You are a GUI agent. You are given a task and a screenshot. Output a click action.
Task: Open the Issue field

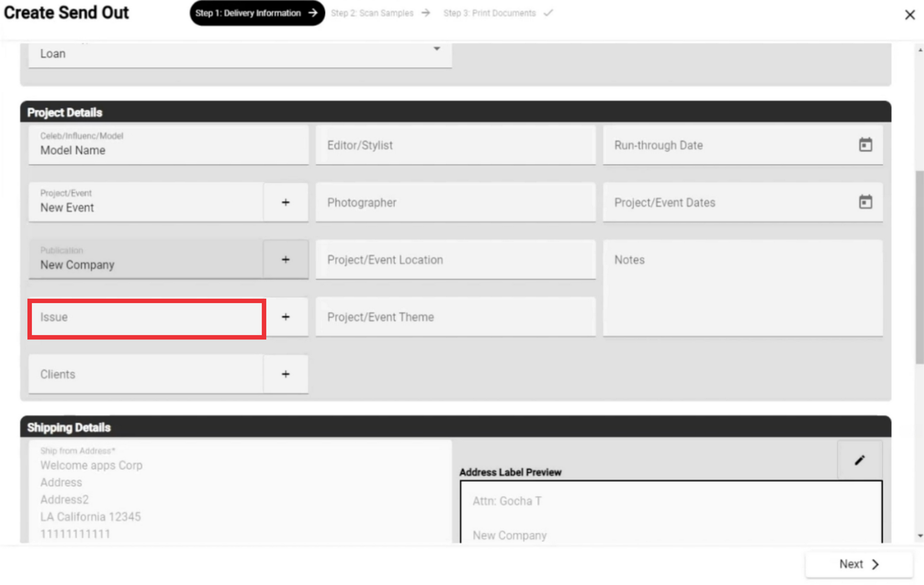[x=147, y=318]
